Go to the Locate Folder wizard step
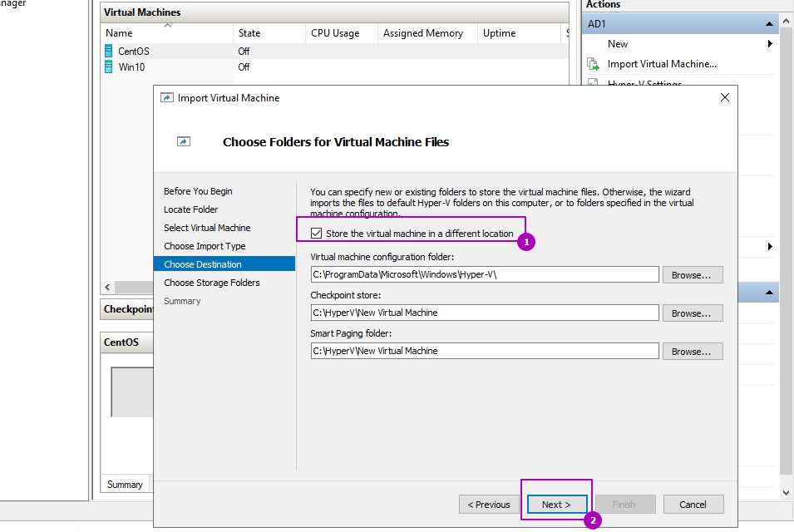Image resolution: width=794 pixels, height=532 pixels. click(191, 209)
